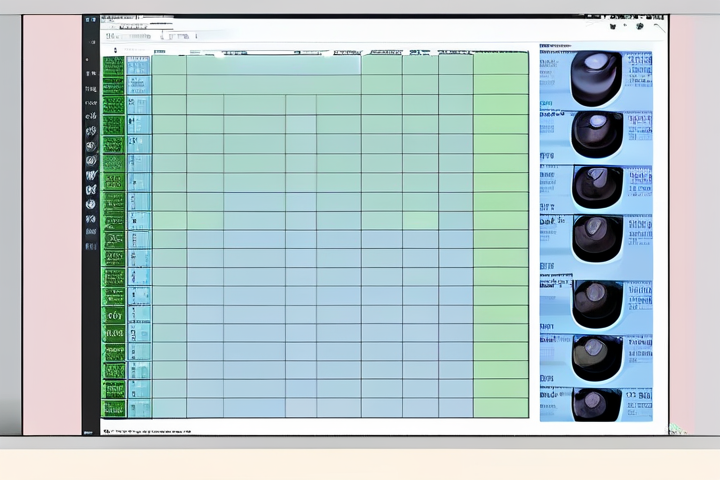The image size is (720, 480).
Task: Click the bottom green row header
Action: pyautogui.click(x=113, y=407)
